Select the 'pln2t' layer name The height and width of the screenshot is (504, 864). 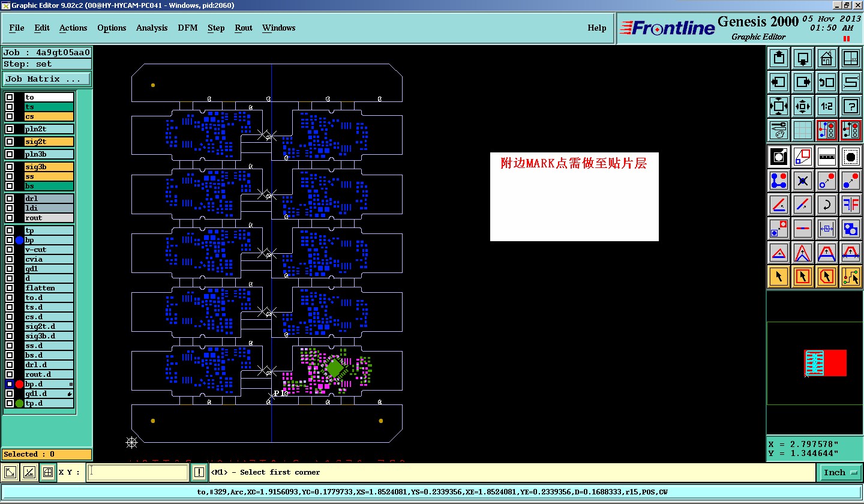tap(49, 129)
